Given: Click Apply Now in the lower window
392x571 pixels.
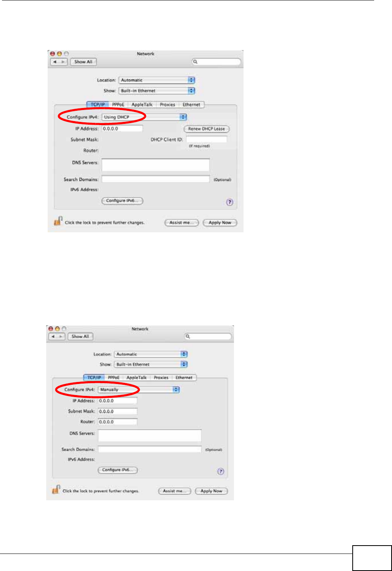Looking at the screenshot, I should (x=211, y=491).
